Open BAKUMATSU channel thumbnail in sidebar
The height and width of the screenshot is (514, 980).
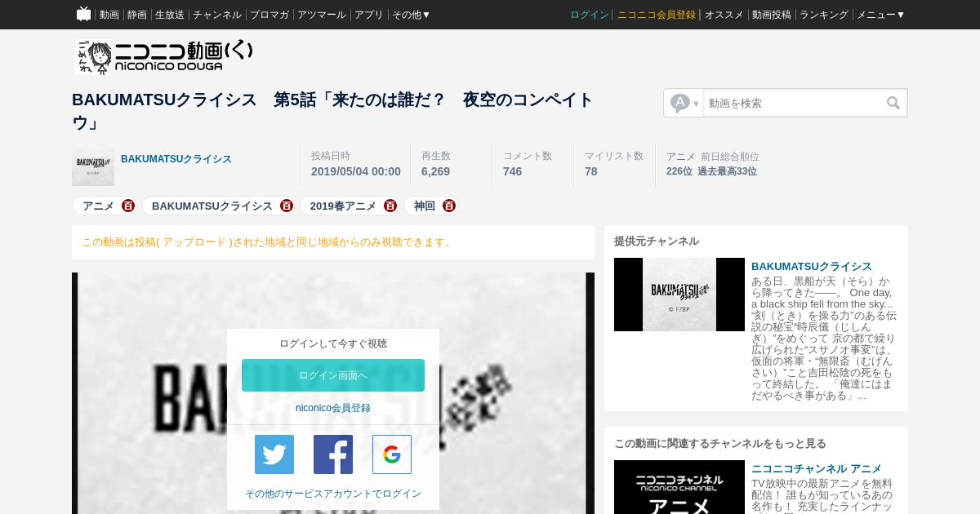[x=679, y=295]
